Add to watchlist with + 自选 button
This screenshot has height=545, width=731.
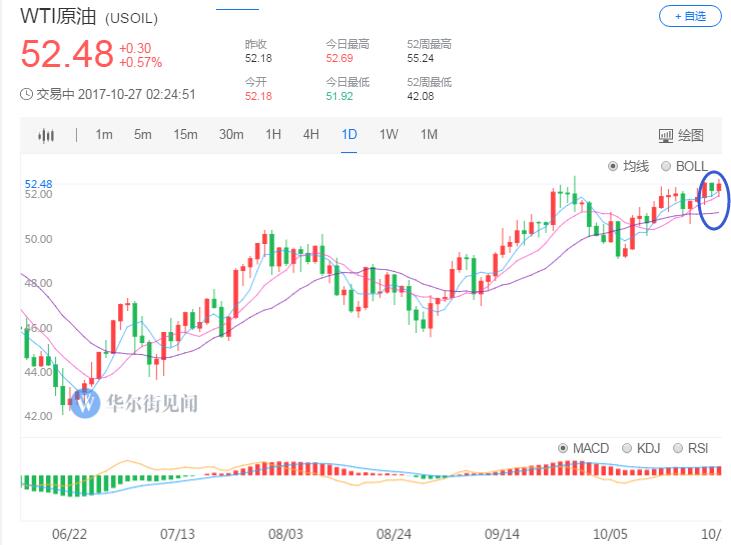click(690, 16)
